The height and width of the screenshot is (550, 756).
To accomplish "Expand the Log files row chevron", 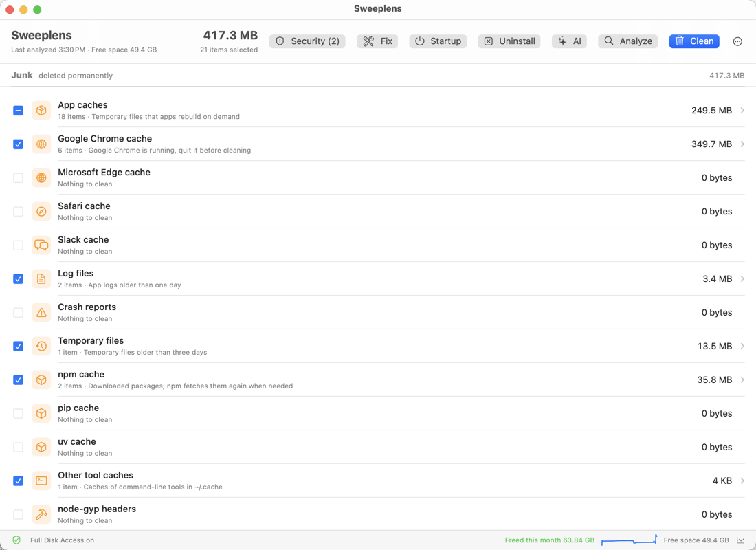I will (x=742, y=279).
